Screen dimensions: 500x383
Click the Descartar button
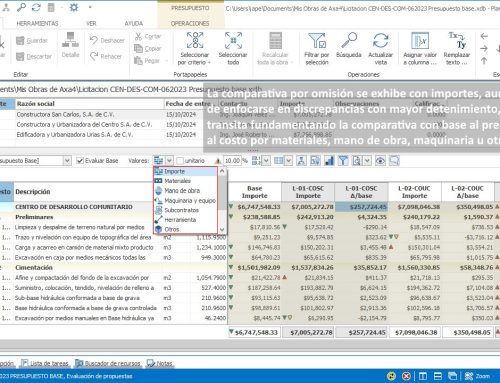coord(34,56)
